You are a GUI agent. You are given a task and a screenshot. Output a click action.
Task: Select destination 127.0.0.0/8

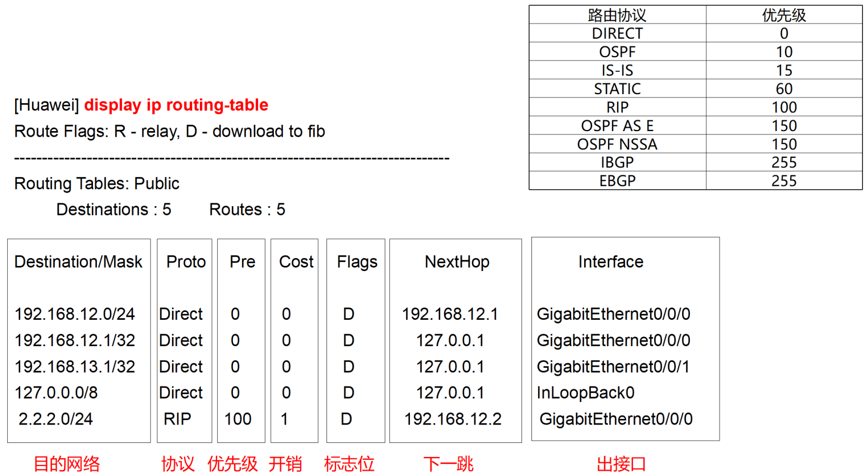pos(56,393)
